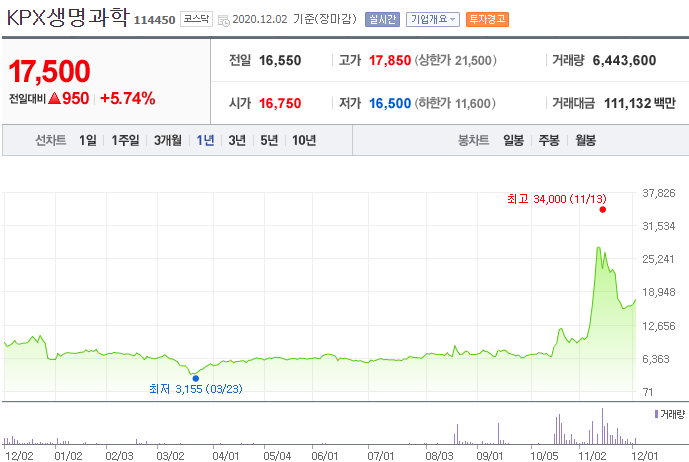Click the 투자경고 warning badge
The image size is (689, 462).
coord(487,19)
